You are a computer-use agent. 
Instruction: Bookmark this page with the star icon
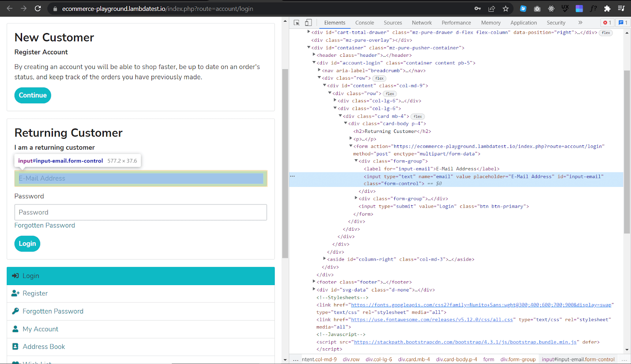pos(506,8)
